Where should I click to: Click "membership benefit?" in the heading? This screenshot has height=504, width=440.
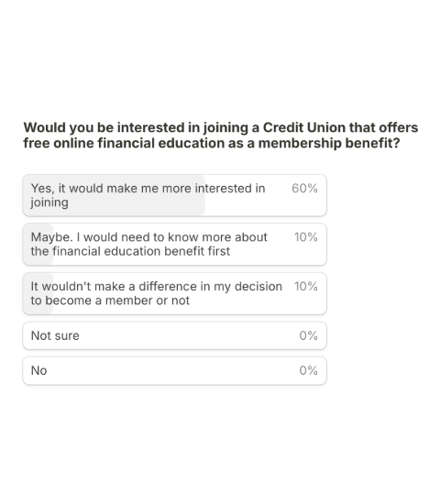[x=329, y=143]
